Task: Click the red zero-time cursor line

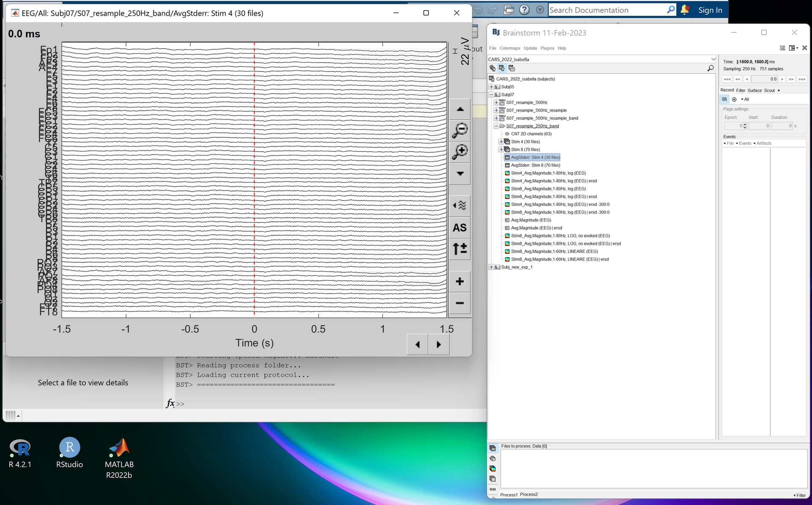Action: pyautogui.click(x=254, y=179)
